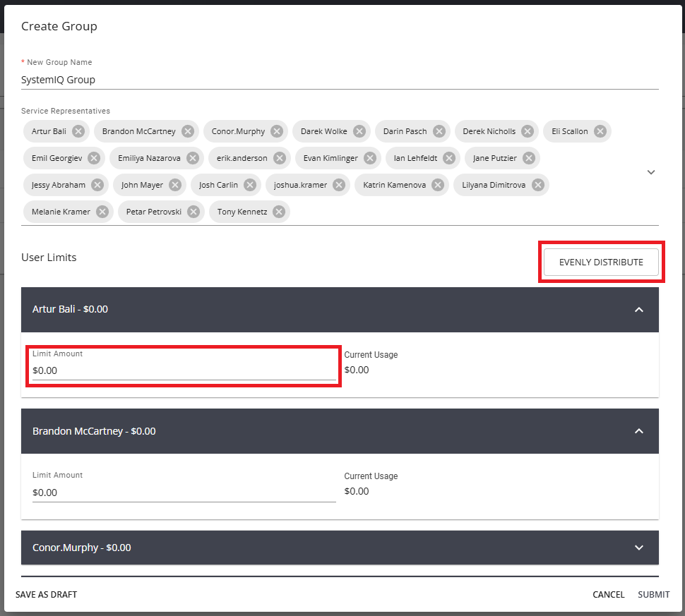
Task: Remove Evan Kimlinger chip with X icon
Action: [x=370, y=158]
